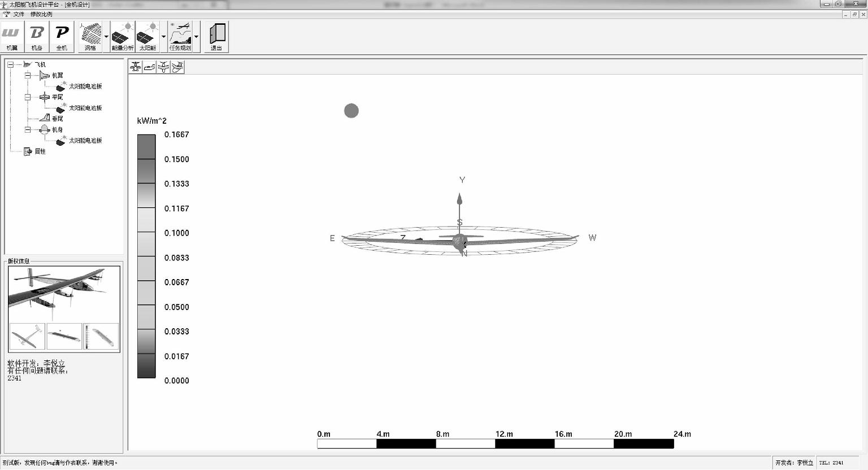Select the 属性 properties tree item
This screenshot has width=868, height=470.
(40, 151)
